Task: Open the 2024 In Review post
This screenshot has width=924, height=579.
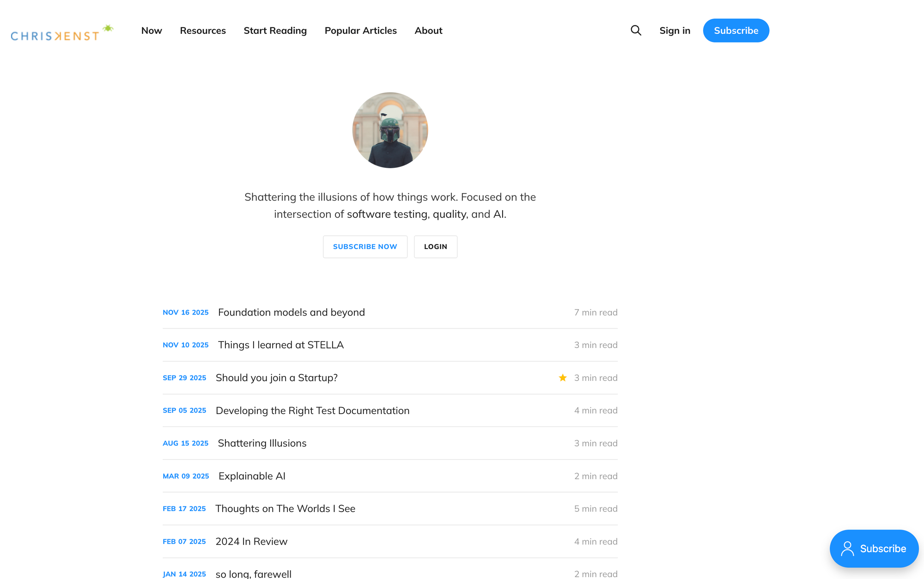Action: [251, 542]
